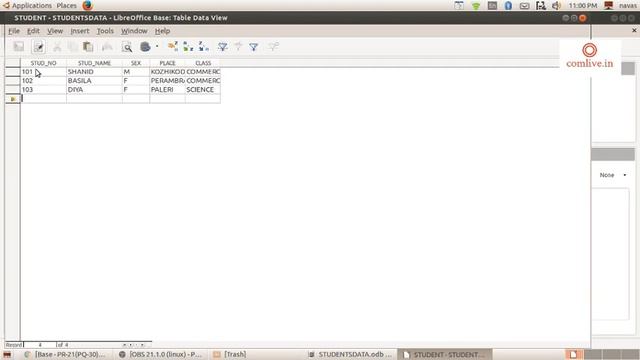
Task: Click the AutoFilter funnel icon
Action: 223,47
